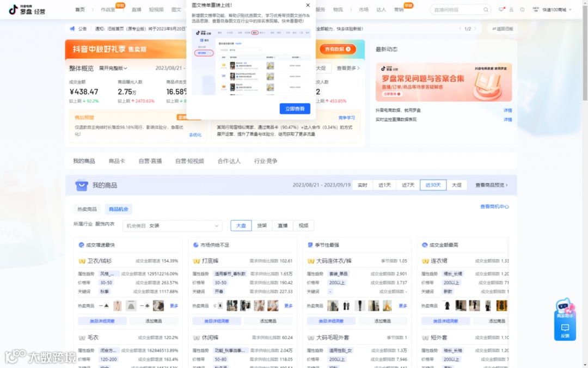Go to next announcement page arrow
Image resolution: width=588 pixels, height=368 pixels.
coord(475,29)
